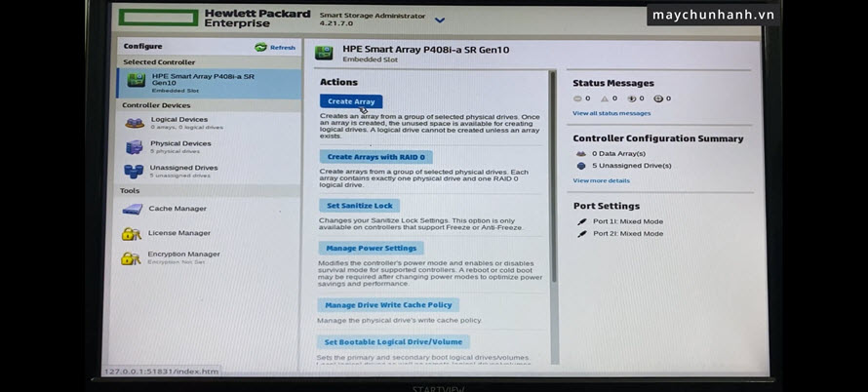Click the Logical Devices icon
The height and width of the screenshot is (392, 868).
pos(135,123)
